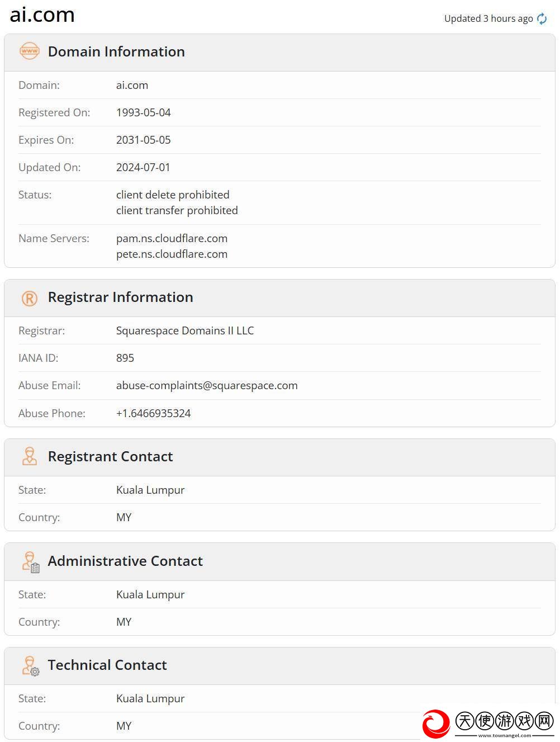Click the Technical Contact section header

[x=279, y=666]
